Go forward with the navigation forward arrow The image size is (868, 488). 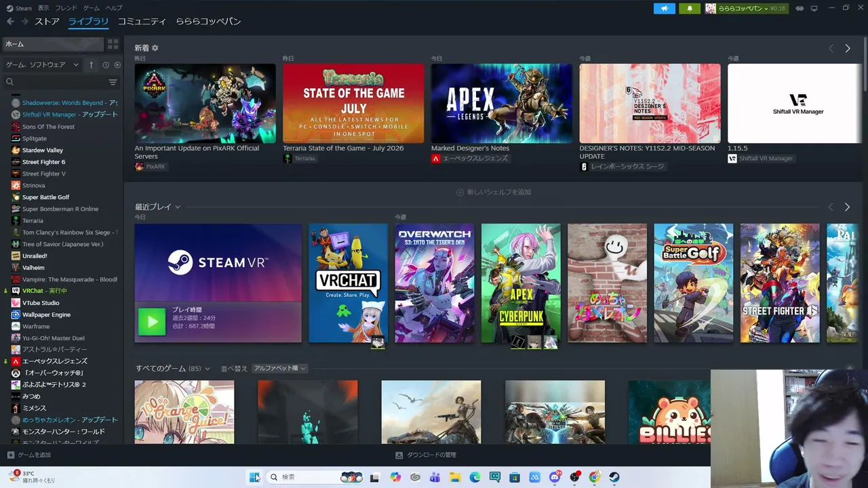pyautogui.click(x=25, y=22)
